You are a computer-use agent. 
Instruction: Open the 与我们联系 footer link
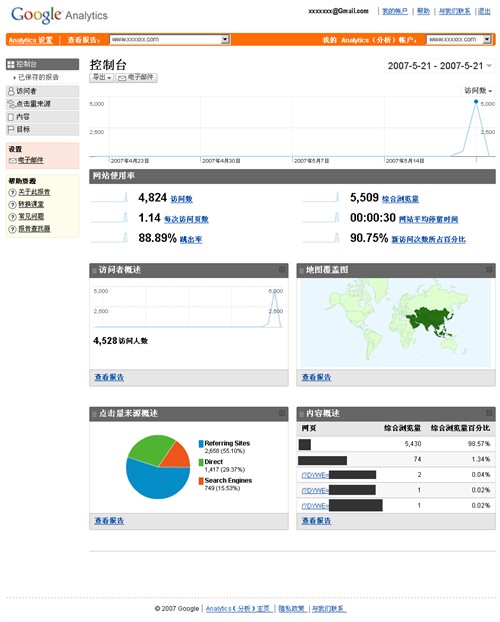(x=329, y=609)
